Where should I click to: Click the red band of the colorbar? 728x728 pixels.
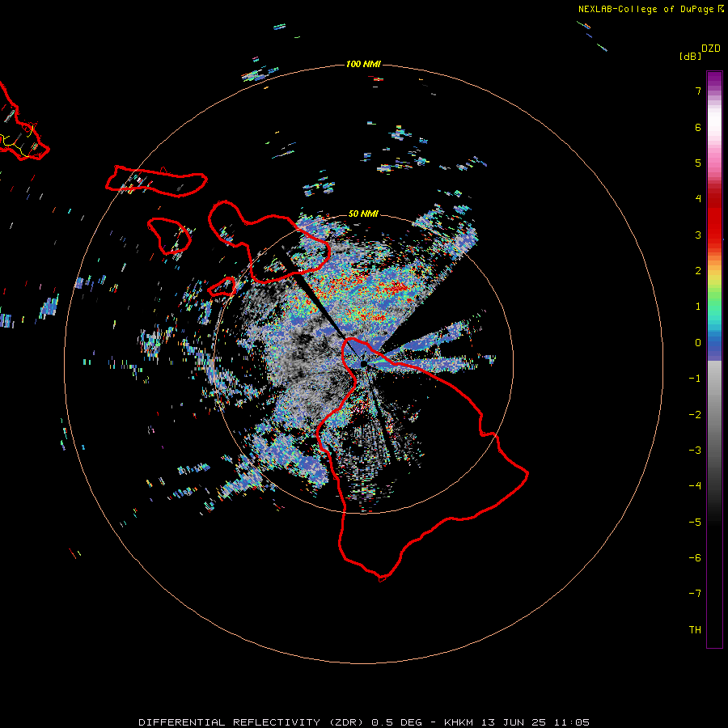pyautogui.click(x=714, y=218)
